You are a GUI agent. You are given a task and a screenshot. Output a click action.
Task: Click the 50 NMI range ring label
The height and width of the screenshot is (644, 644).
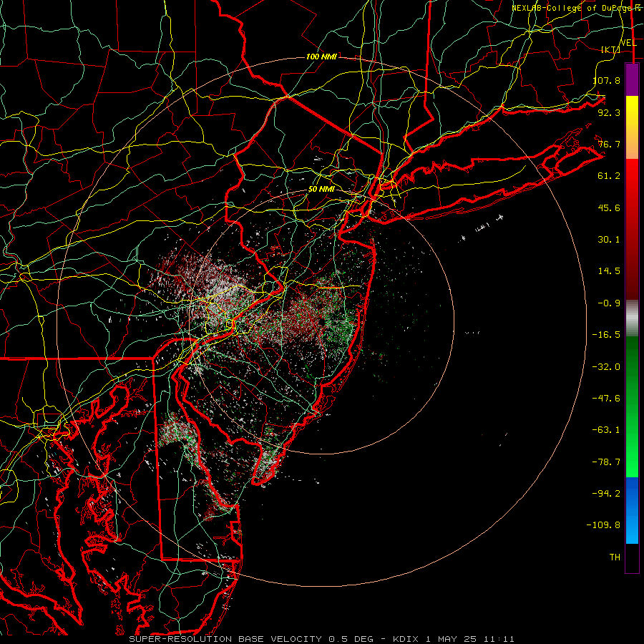tap(321, 189)
